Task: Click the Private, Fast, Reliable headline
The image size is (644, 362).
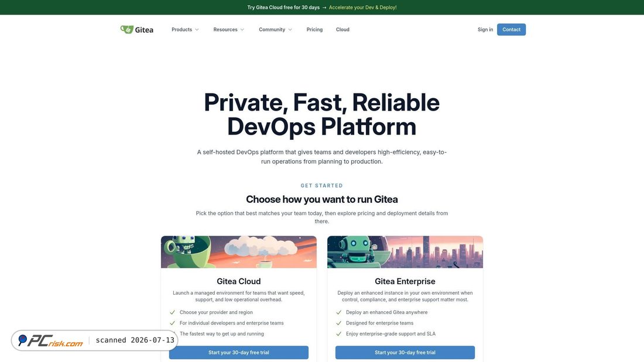Action: pyautogui.click(x=322, y=114)
